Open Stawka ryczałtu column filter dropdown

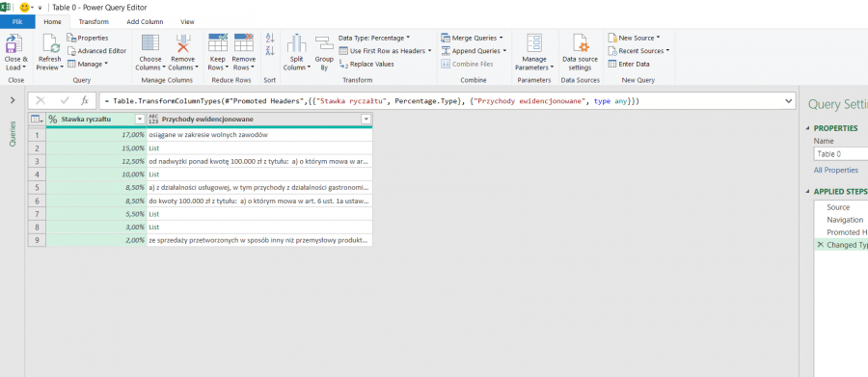(140, 119)
